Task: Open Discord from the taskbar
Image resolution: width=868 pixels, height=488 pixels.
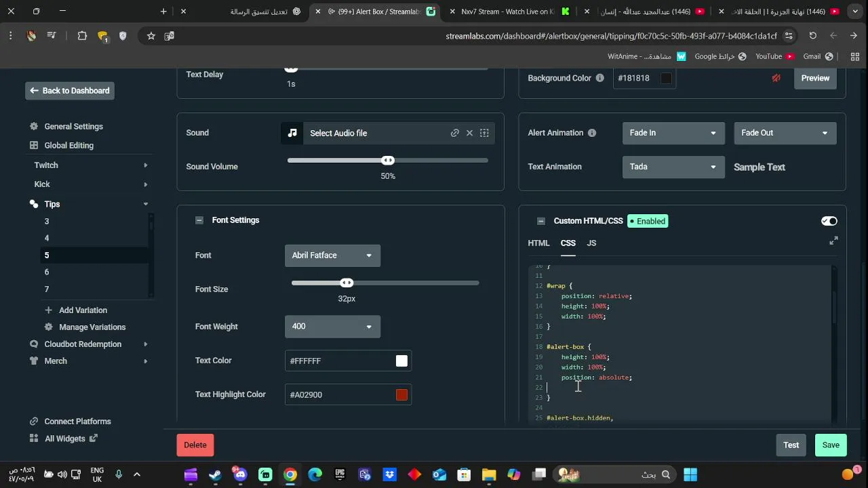Action: click(240, 474)
